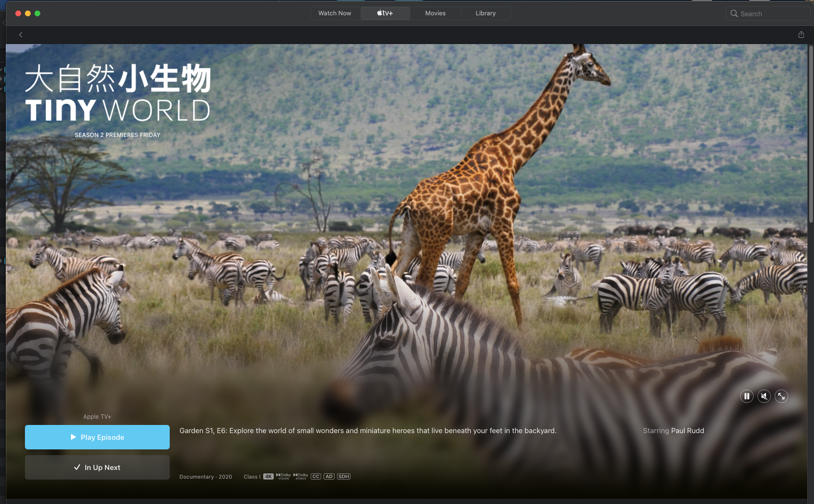
Task: Open the share menu icon
Action: tap(801, 34)
